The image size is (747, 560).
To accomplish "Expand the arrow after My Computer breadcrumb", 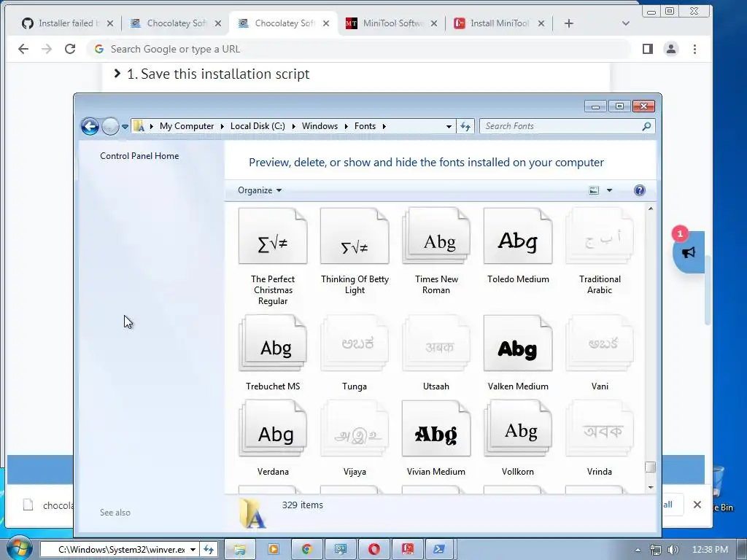I will coord(222,126).
